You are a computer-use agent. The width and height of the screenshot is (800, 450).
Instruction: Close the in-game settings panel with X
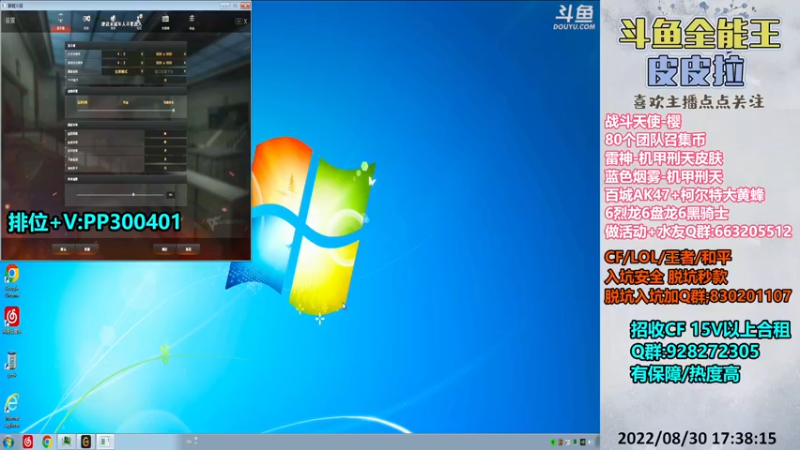tap(245, 21)
